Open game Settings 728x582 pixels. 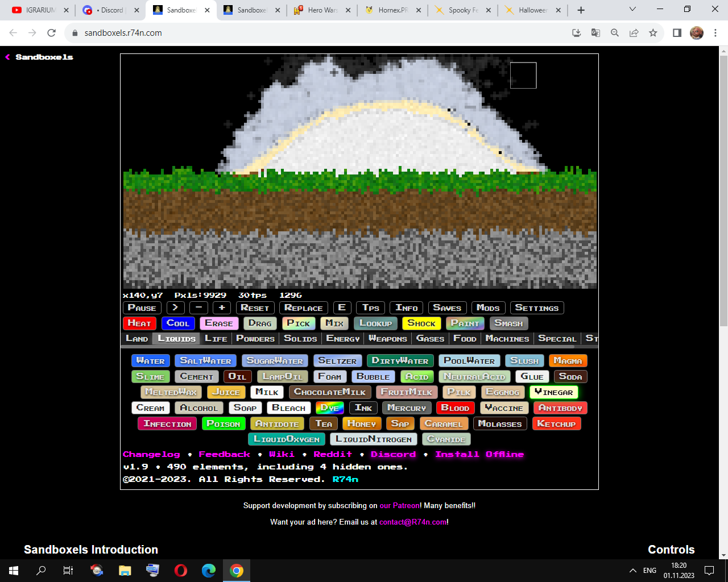coord(537,307)
